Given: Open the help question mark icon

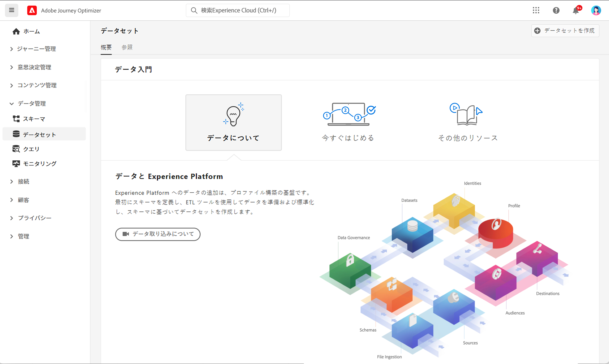Looking at the screenshot, I should pos(556,10).
